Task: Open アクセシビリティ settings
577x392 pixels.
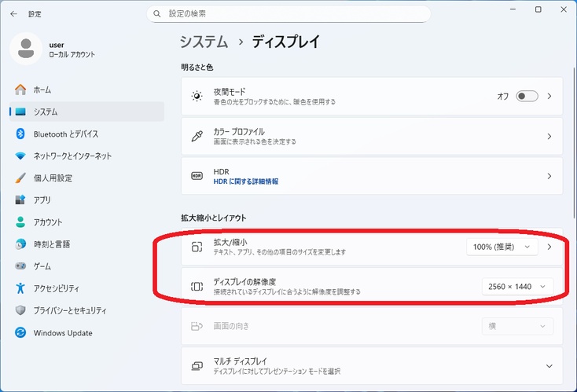Action: (58, 288)
